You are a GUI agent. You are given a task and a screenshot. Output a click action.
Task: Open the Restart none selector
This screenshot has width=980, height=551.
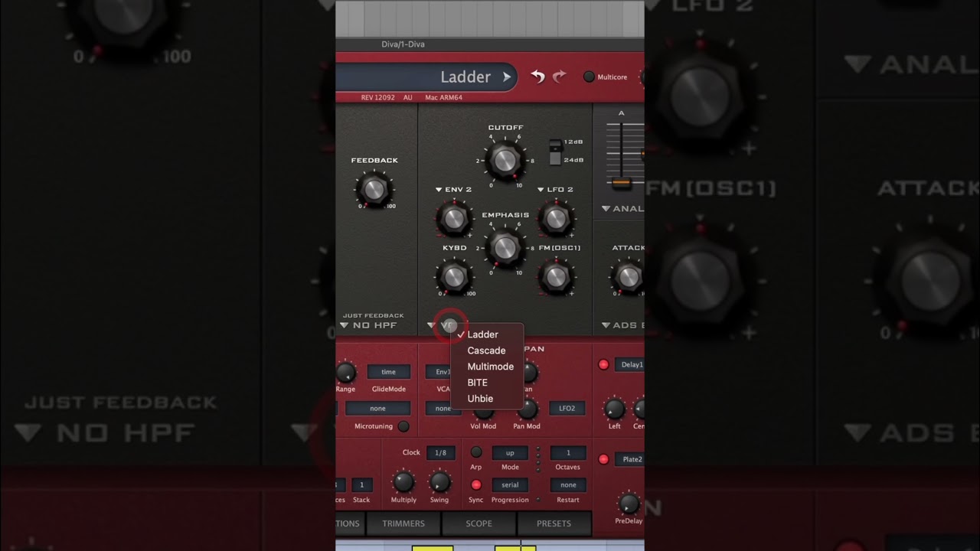tap(568, 484)
